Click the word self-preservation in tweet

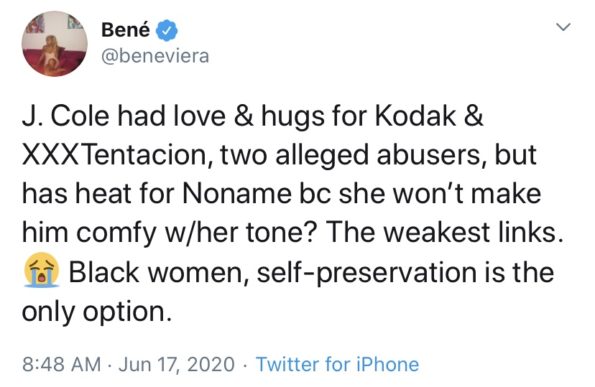point(367,273)
